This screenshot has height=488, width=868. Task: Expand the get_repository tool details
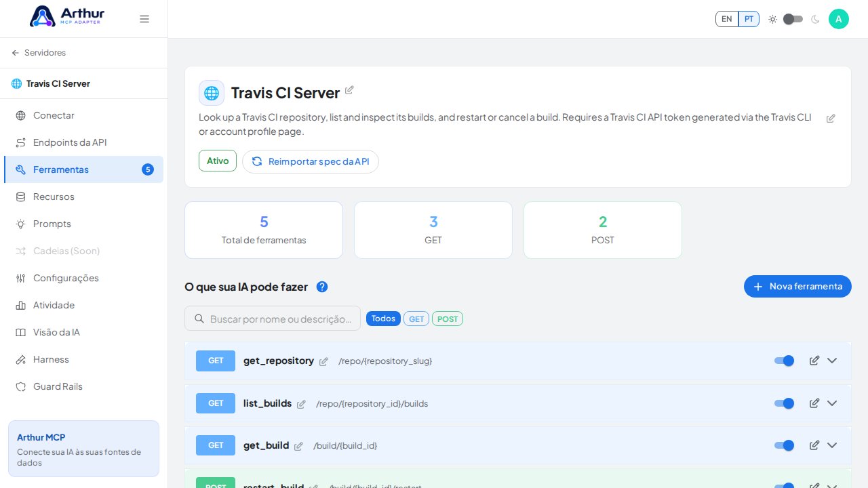pos(832,361)
